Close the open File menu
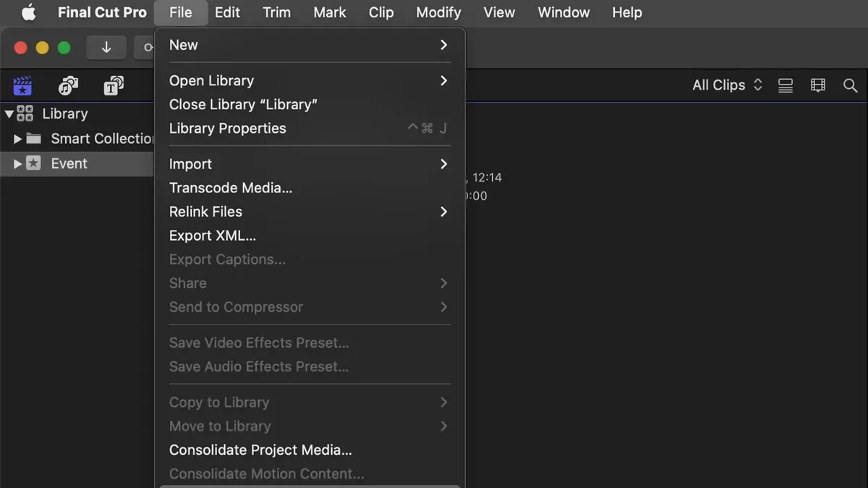The width and height of the screenshot is (868, 488). (x=181, y=12)
